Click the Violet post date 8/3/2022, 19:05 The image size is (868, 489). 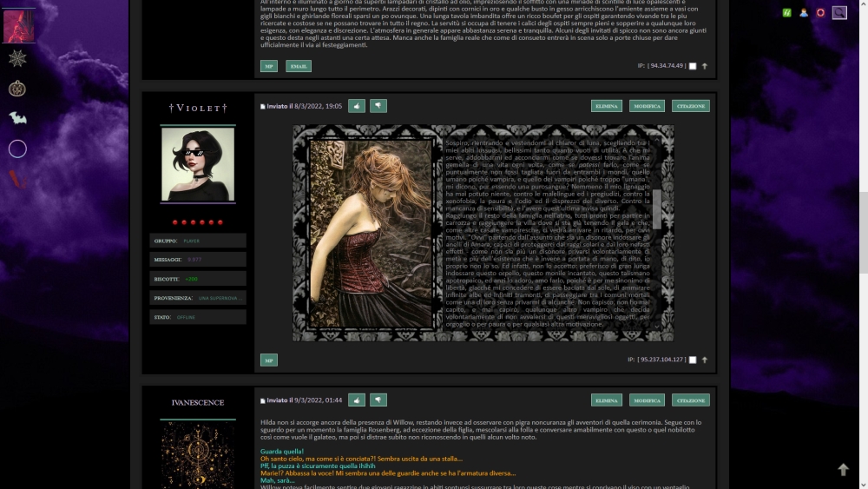318,106
